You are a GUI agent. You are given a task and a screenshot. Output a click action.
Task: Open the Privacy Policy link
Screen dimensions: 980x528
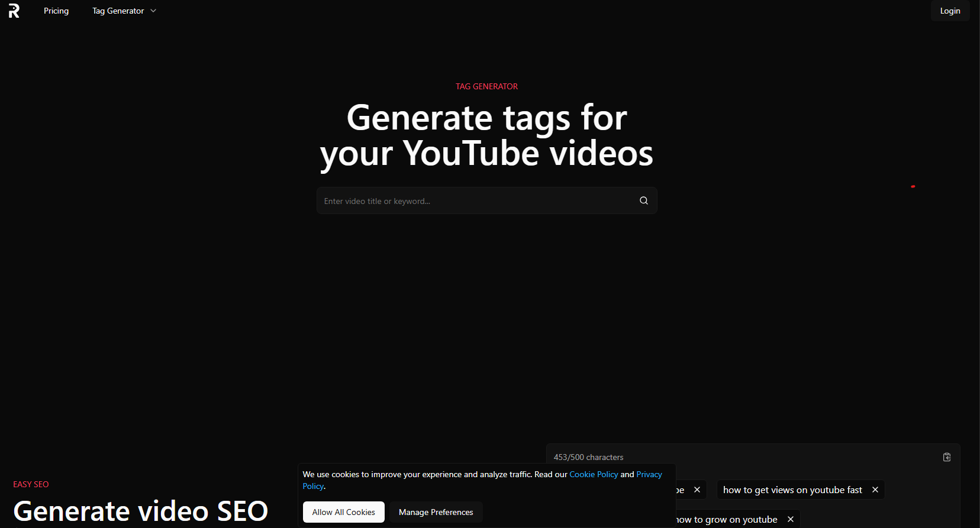649,474
